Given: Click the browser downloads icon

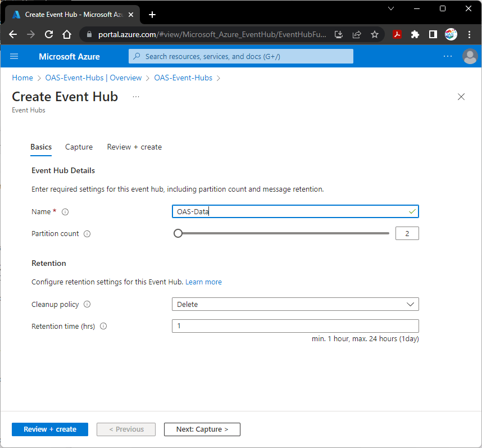Looking at the screenshot, I should pos(339,34).
